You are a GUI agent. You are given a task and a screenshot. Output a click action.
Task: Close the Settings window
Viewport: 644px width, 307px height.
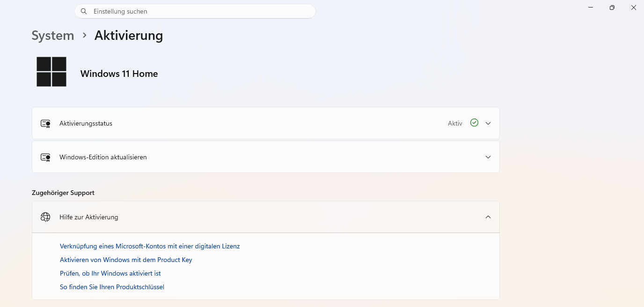634,7
